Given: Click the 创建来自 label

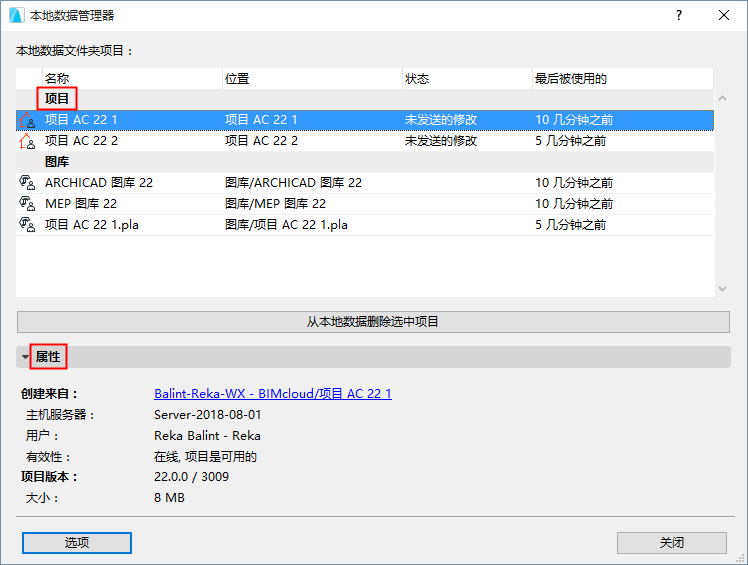Looking at the screenshot, I should tap(49, 394).
